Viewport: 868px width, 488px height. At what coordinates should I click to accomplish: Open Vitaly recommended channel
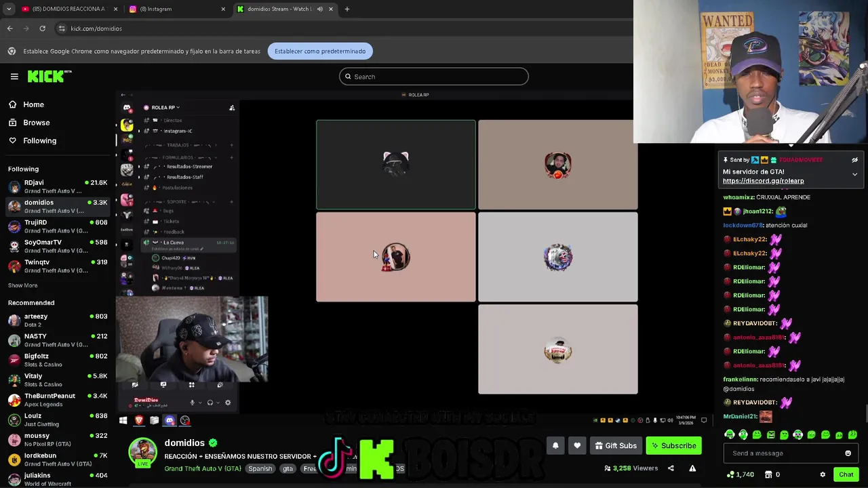pyautogui.click(x=58, y=380)
